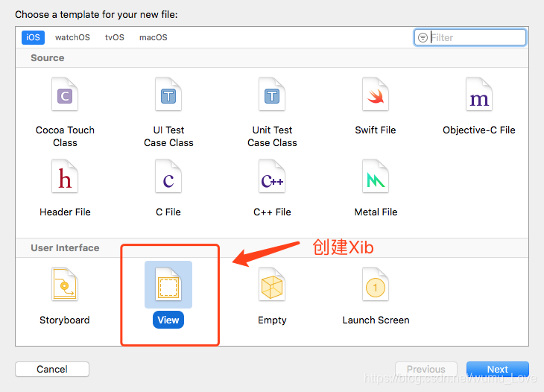Image resolution: width=544 pixels, height=392 pixels.
Task: Click the "Header File" label
Action: pyautogui.click(x=65, y=212)
